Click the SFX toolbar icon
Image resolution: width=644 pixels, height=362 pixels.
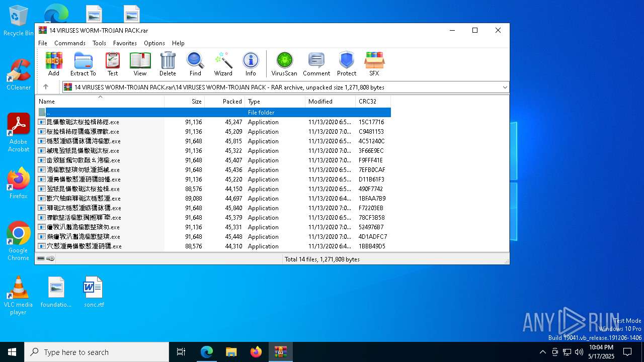click(374, 64)
